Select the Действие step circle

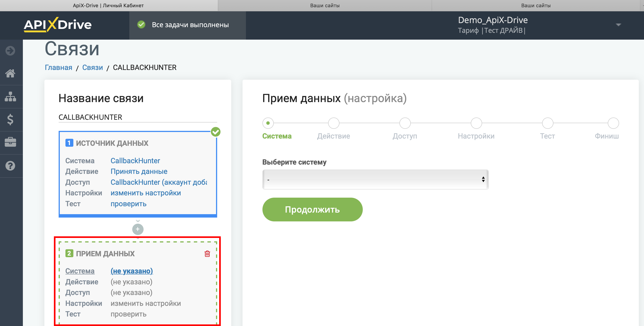click(x=334, y=123)
